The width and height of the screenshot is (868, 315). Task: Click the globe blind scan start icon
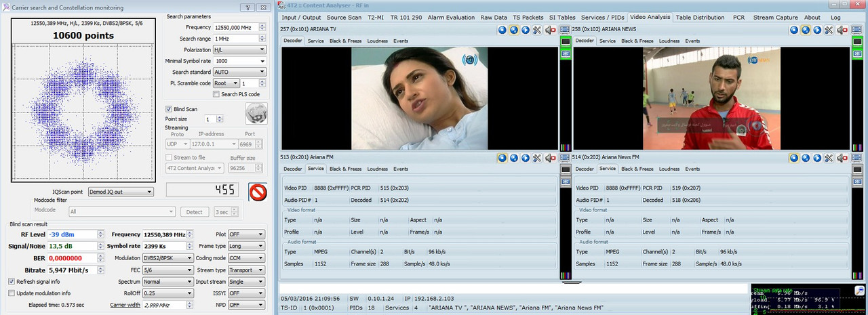[256, 113]
